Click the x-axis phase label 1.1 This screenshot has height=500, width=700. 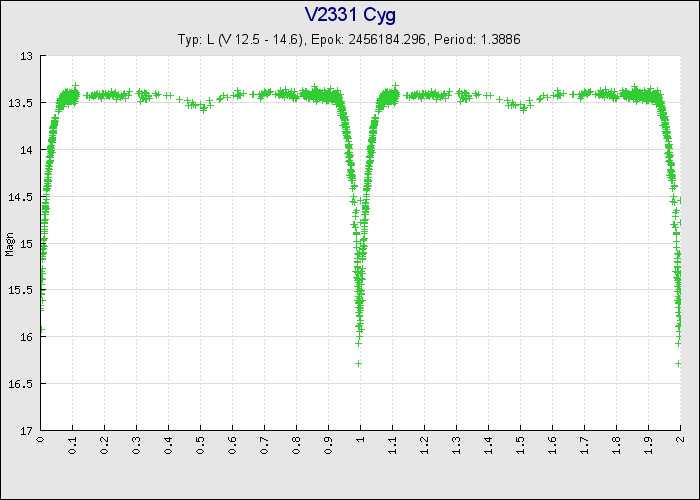(x=393, y=445)
